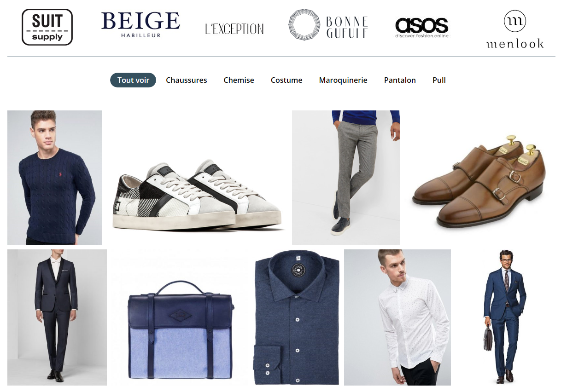Open the Beige Habilleur brand logo

click(x=140, y=25)
